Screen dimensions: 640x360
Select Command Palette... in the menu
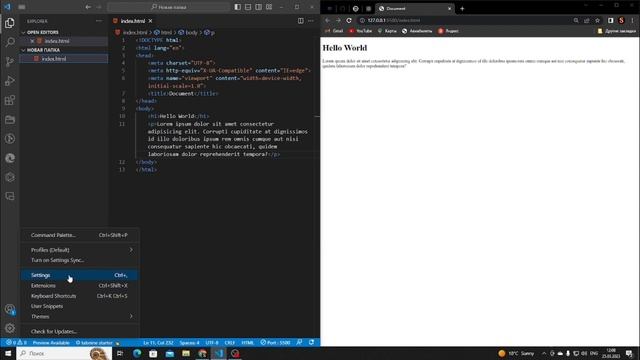80,235
